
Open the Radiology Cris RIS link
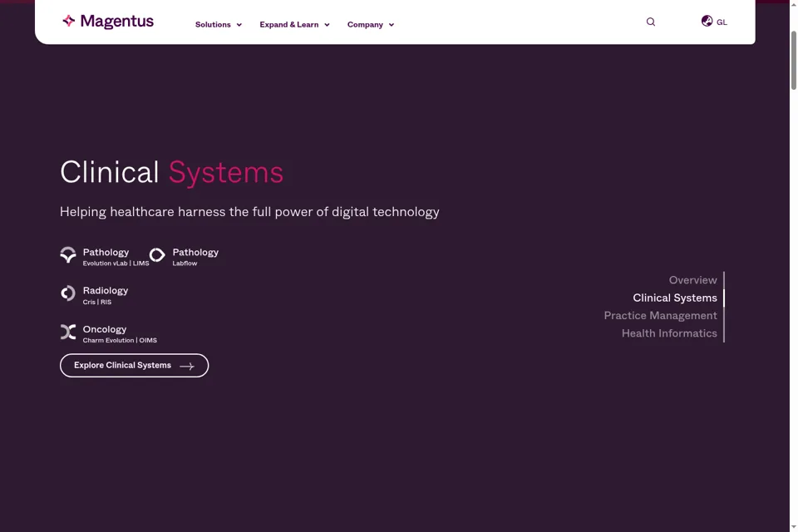coord(94,295)
